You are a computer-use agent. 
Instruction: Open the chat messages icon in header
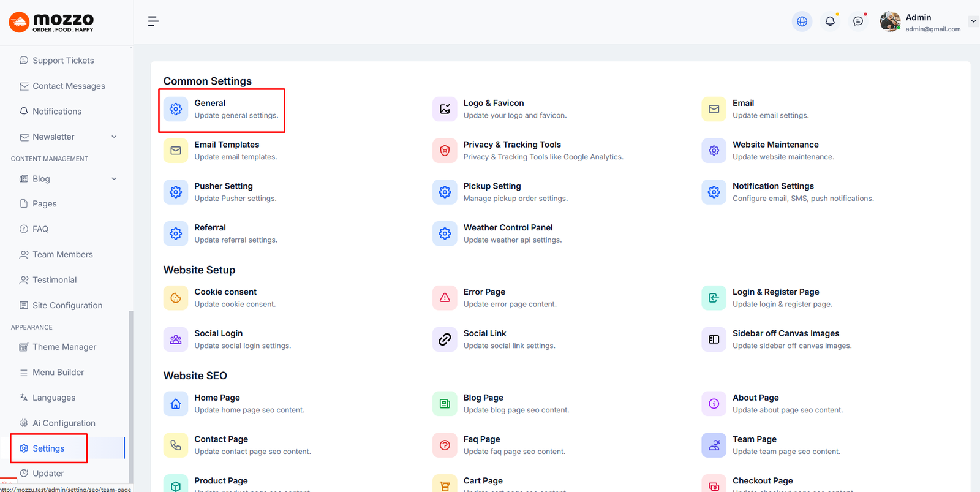pos(858,21)
